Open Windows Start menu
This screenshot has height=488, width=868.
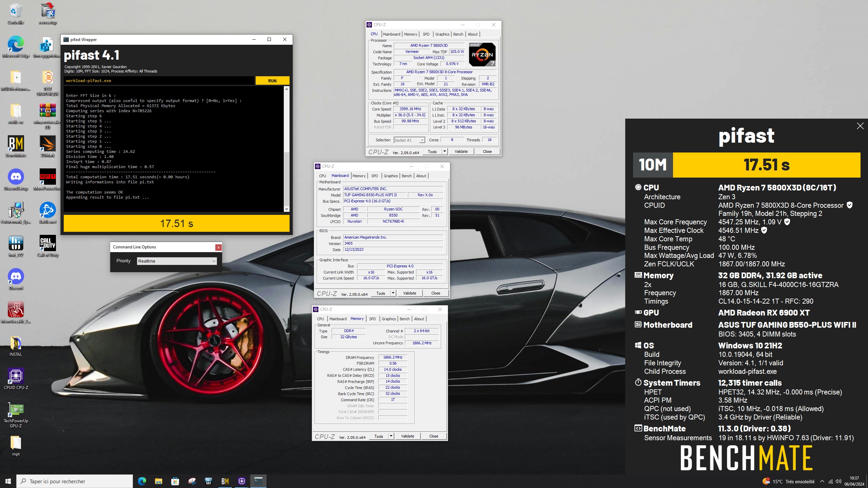[x=8, y=481]
